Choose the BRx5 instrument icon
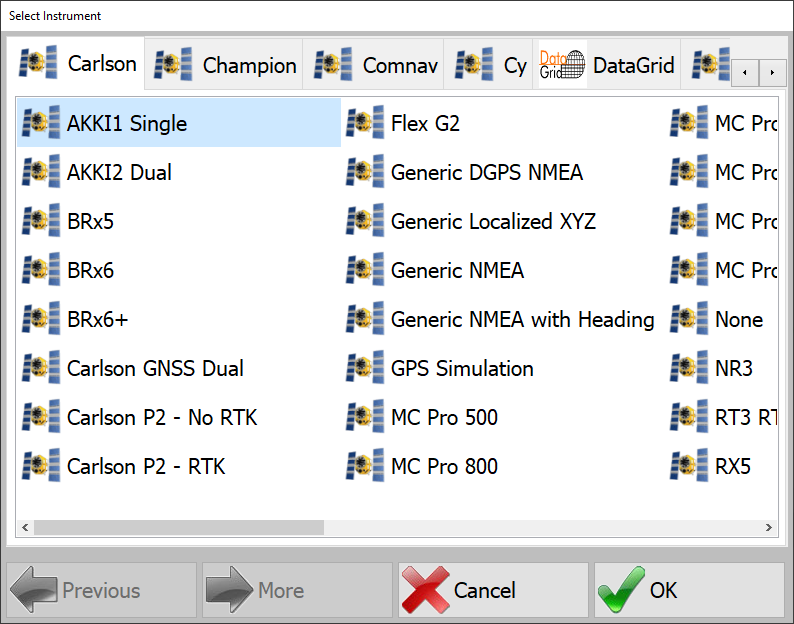 click(41, 220)
